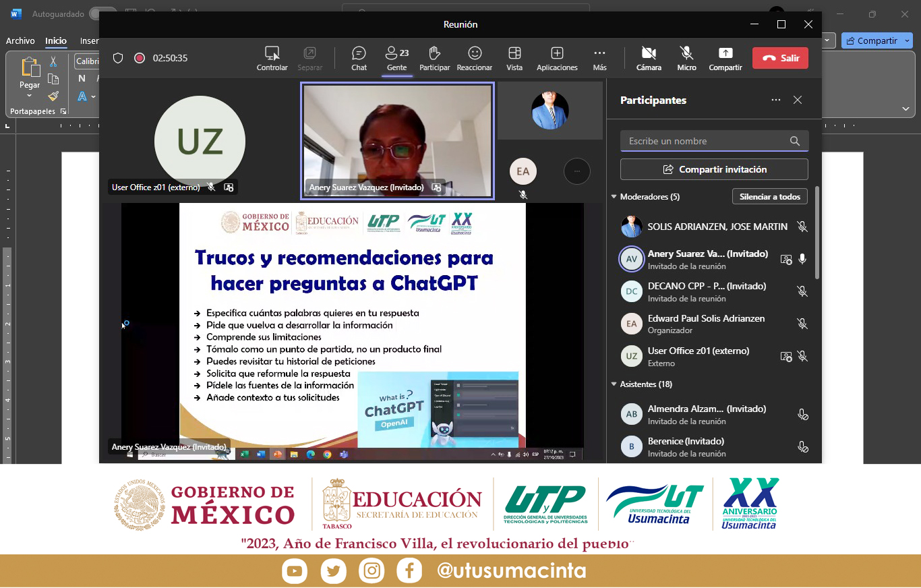Collapse the Asistentes (18) section
This screenshot has height=588, width=921.
614,384
